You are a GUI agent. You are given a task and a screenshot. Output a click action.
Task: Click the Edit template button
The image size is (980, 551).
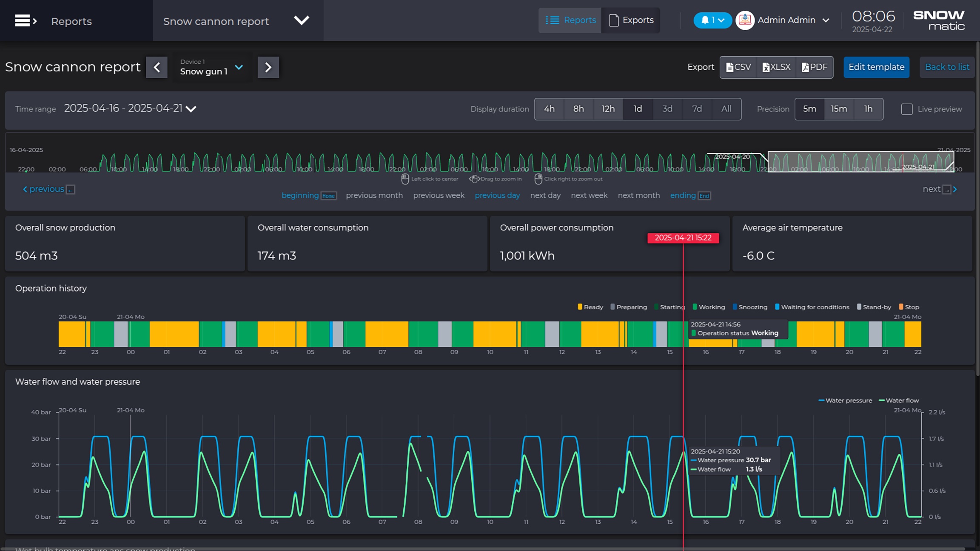[x=876, y=67]
